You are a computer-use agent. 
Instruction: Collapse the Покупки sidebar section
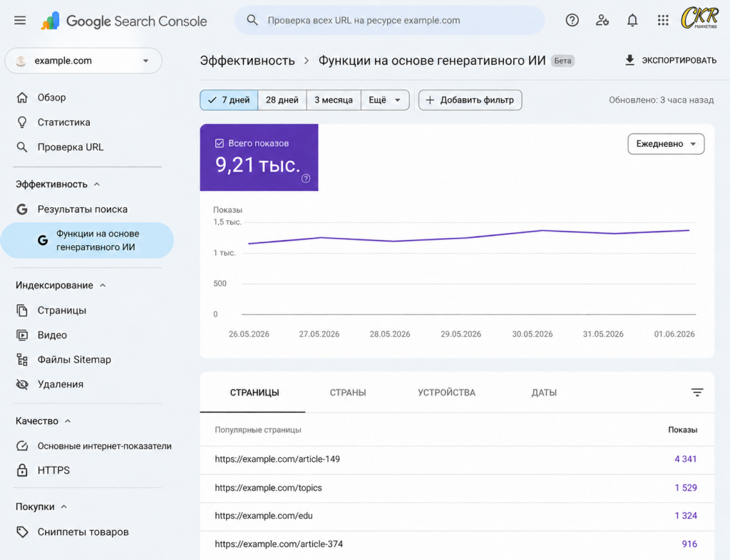pos(41,507)
